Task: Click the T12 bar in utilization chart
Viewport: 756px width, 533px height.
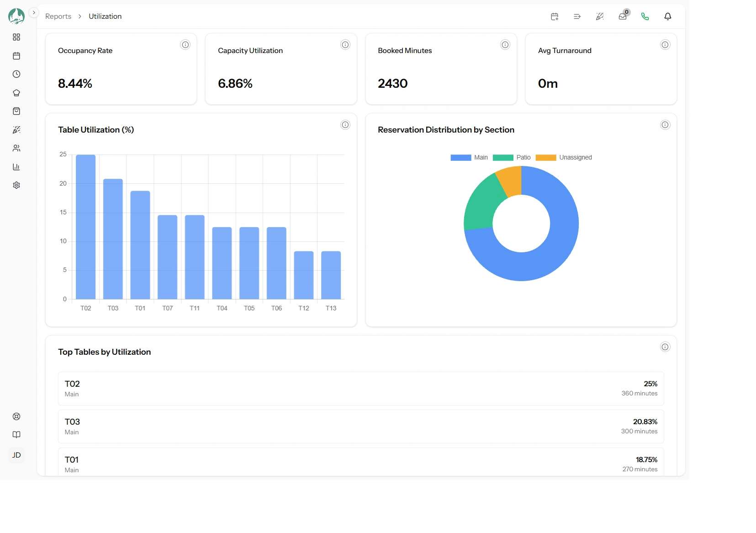Action: point(304,275)
